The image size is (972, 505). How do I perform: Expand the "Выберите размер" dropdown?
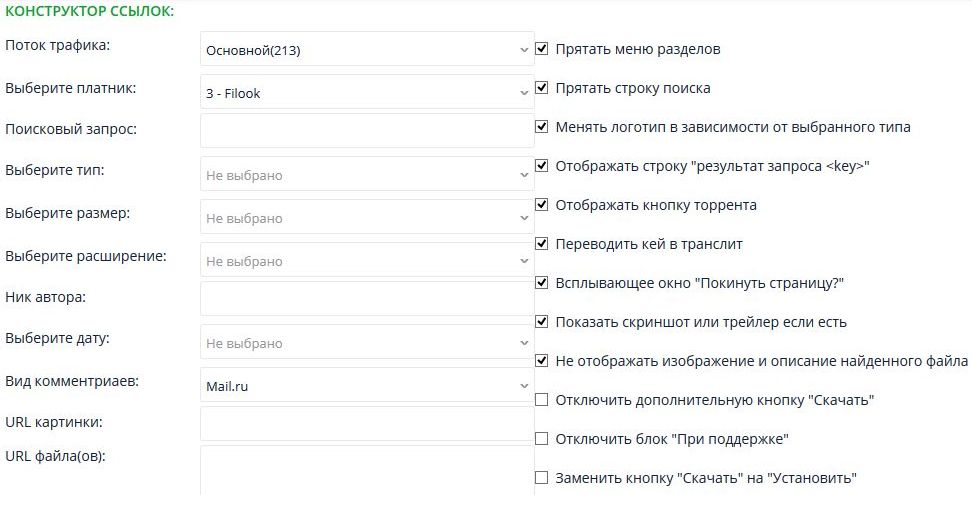point(367,218)
